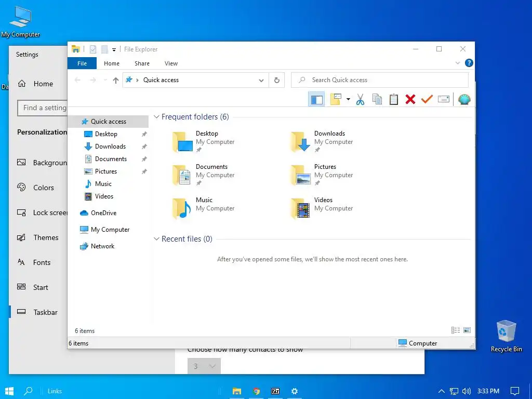Open Background in Settings window
532x399 pixels.
click(x=43, y=163)
